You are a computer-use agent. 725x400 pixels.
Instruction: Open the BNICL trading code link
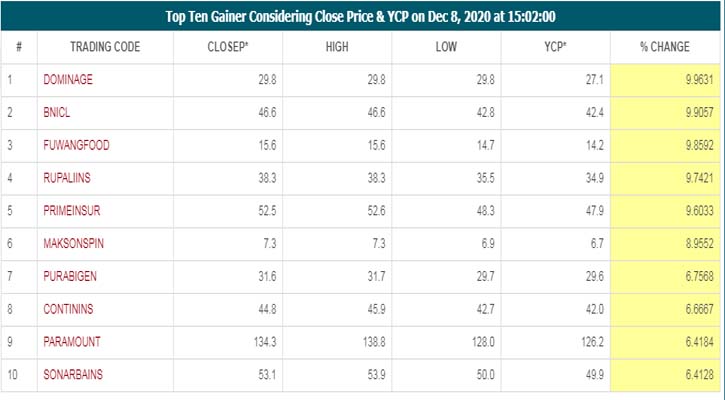[58, 113]
